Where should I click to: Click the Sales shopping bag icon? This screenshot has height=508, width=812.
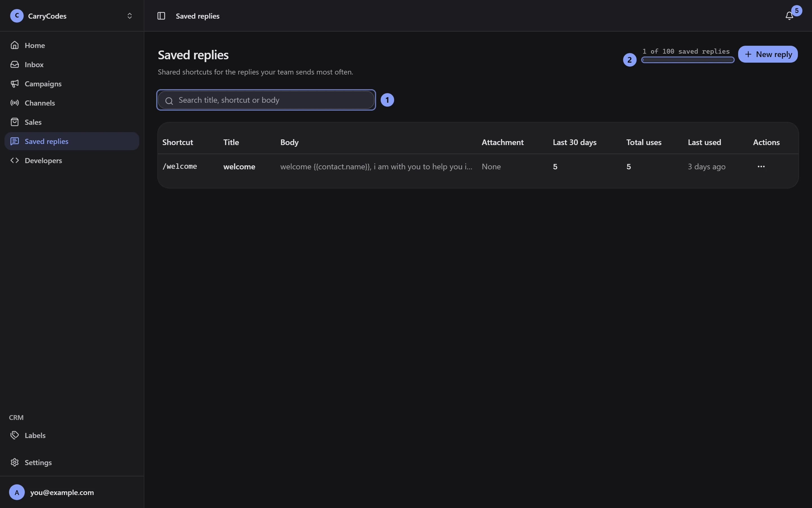(x=14, y=122)
